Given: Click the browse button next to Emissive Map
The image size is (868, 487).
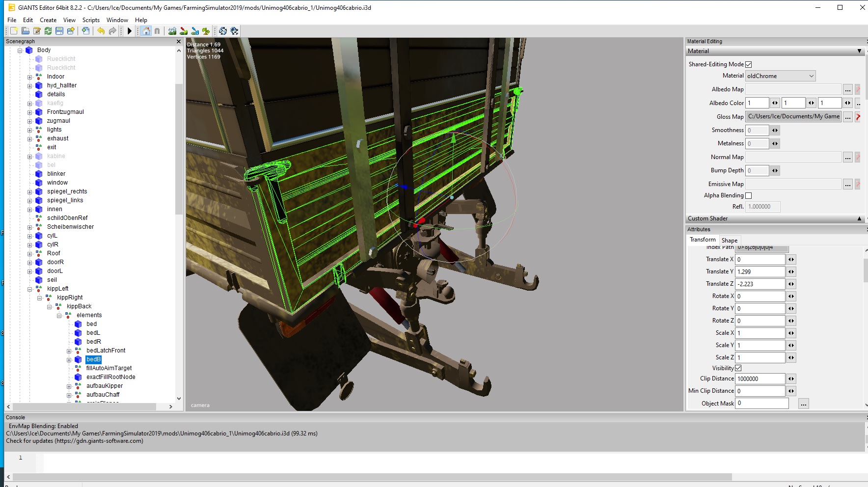Looking at the screenshot, I should 847,184.
